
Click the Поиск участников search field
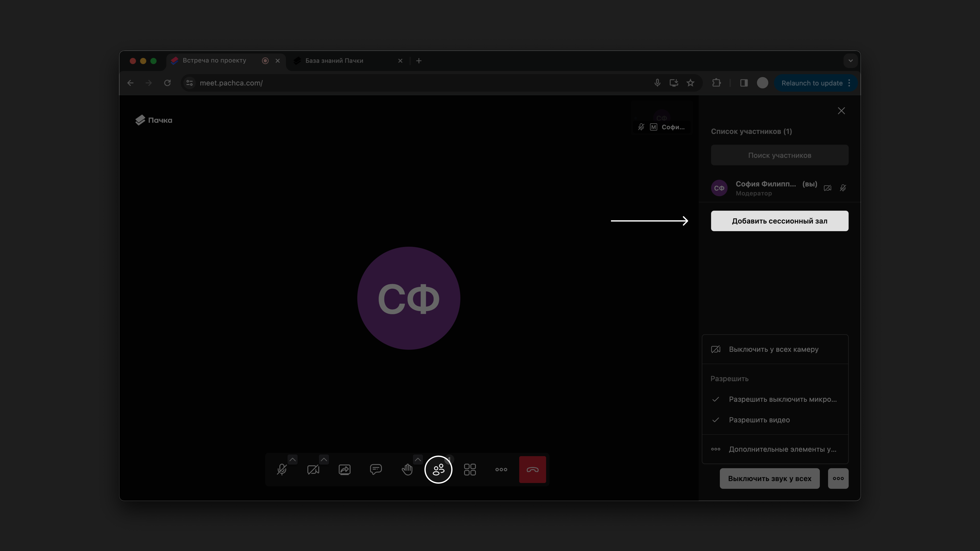tap(780, 155)
